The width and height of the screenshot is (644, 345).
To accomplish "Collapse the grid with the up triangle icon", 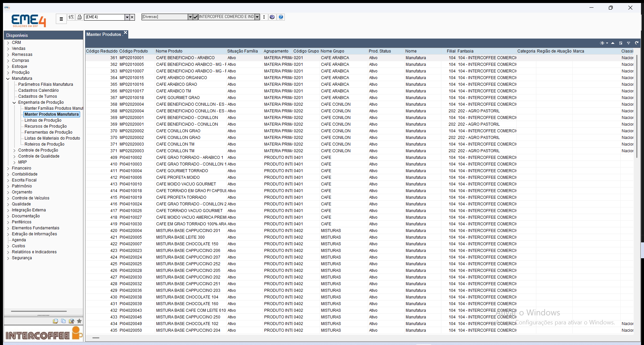I will point(613,43).
